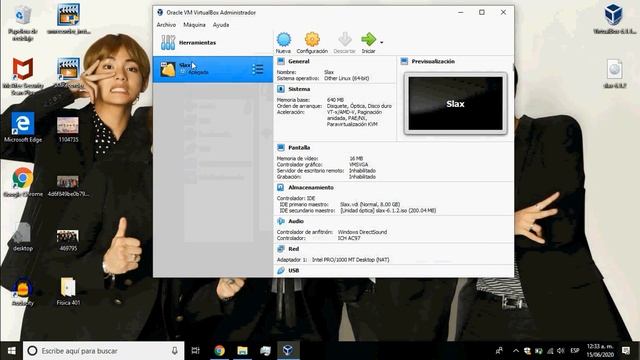
Task: Click the Slax preview thumbnail
Action: pyautogui.click(x=456, y=104)
